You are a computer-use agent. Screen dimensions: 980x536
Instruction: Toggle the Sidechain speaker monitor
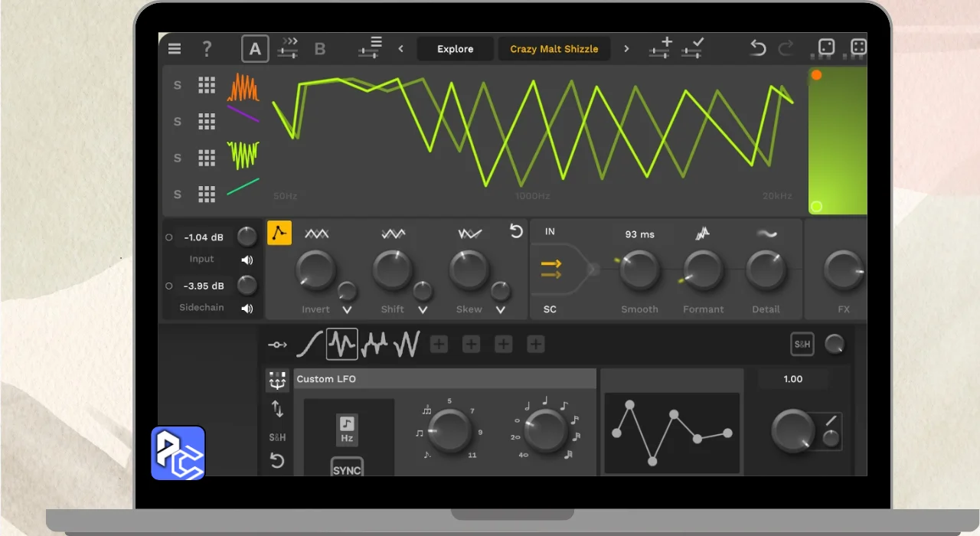coord(247,309)
